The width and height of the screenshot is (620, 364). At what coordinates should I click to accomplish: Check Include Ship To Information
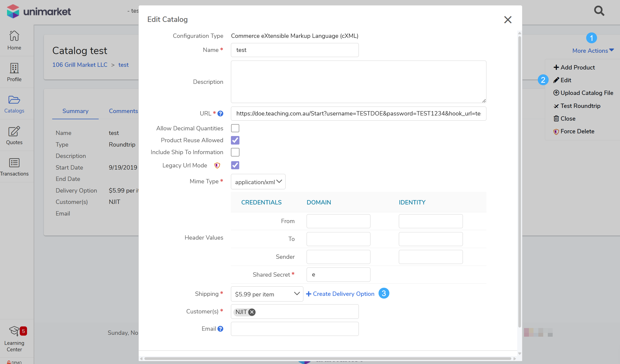(x=235, y=152)
